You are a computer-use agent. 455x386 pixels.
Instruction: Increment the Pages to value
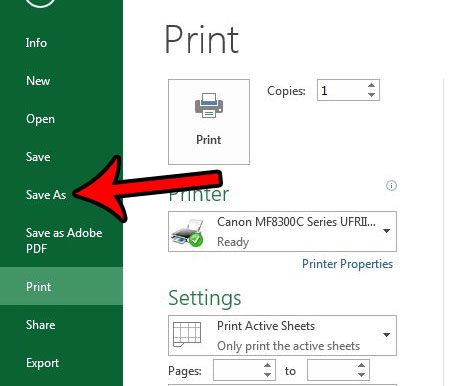click(x=361, y=365)
